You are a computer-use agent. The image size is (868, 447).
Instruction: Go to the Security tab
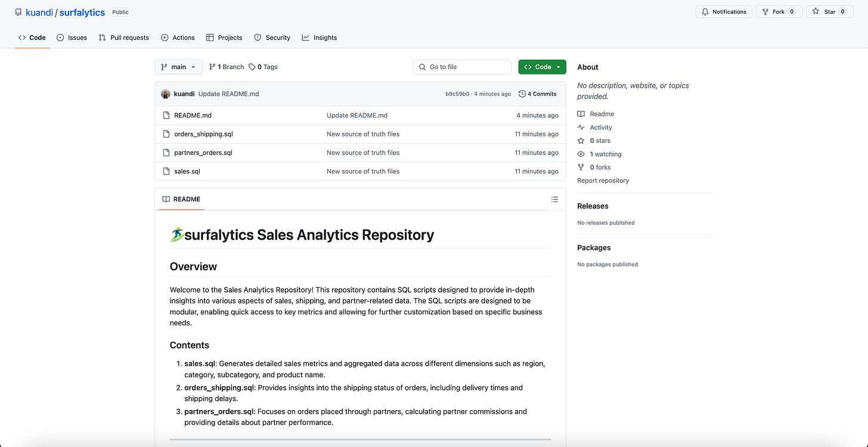272,38
